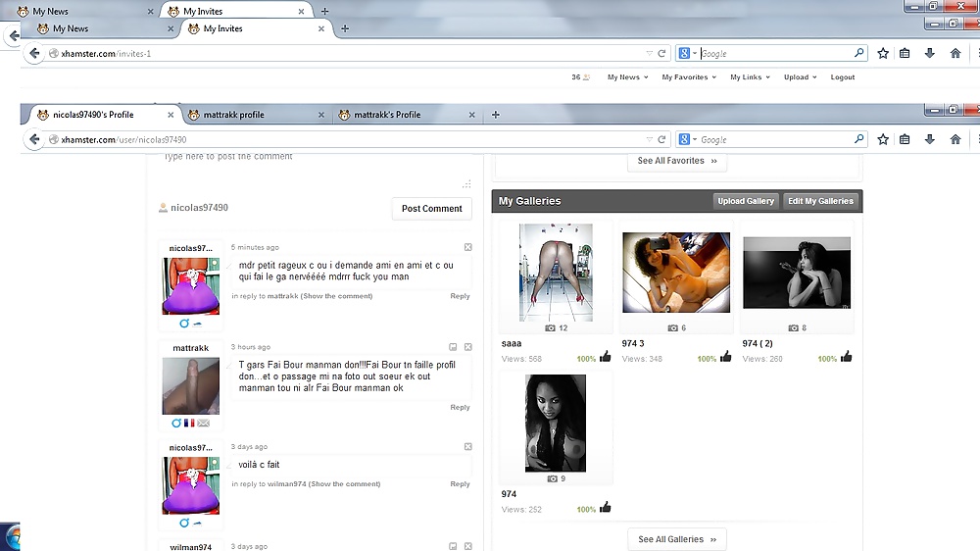Viewport: 980px width, 551px height.
Task: Click the thumbs-up icon for the saaa gallery
Action: coord(606,357)
